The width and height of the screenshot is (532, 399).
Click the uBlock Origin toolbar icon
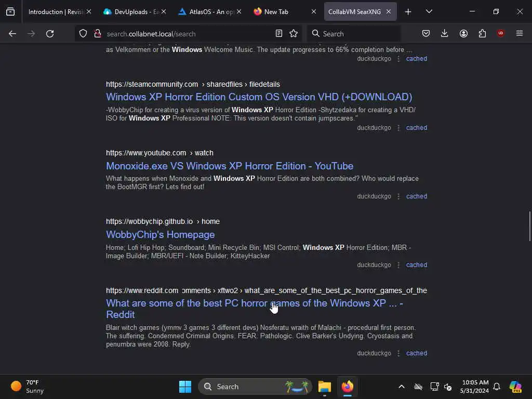pyautogui.click(x=500, y=34)
